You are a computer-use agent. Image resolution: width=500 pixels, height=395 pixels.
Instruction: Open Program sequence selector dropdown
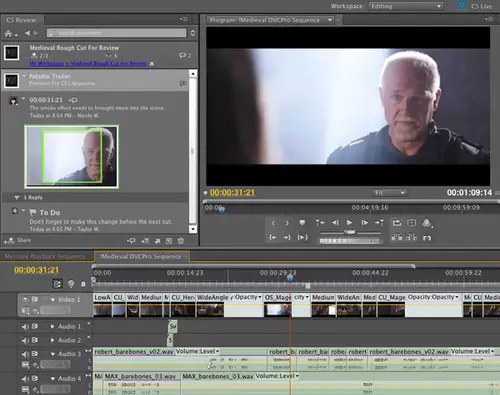330,20
